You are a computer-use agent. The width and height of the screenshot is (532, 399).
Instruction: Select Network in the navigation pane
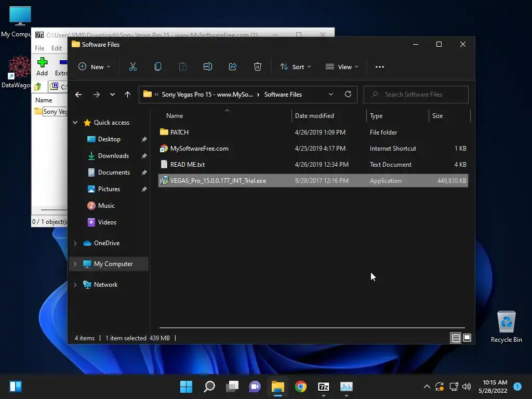(x=105, y=285)
